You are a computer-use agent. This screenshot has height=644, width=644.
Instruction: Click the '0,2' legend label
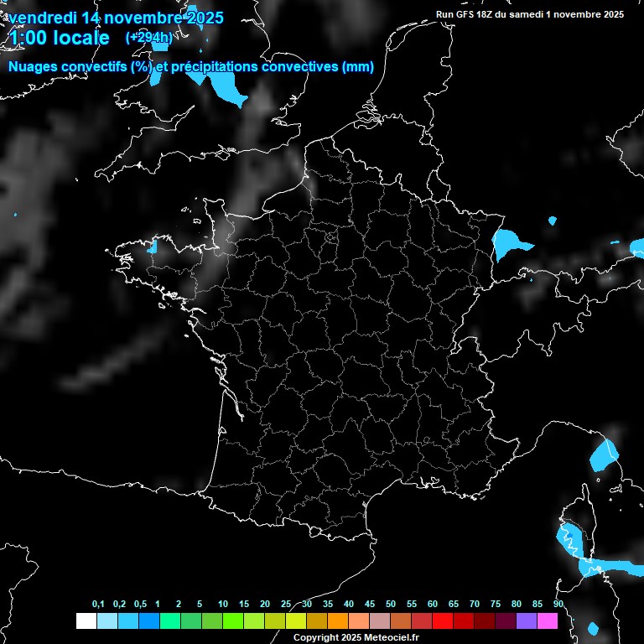click(x=119, y=604)
